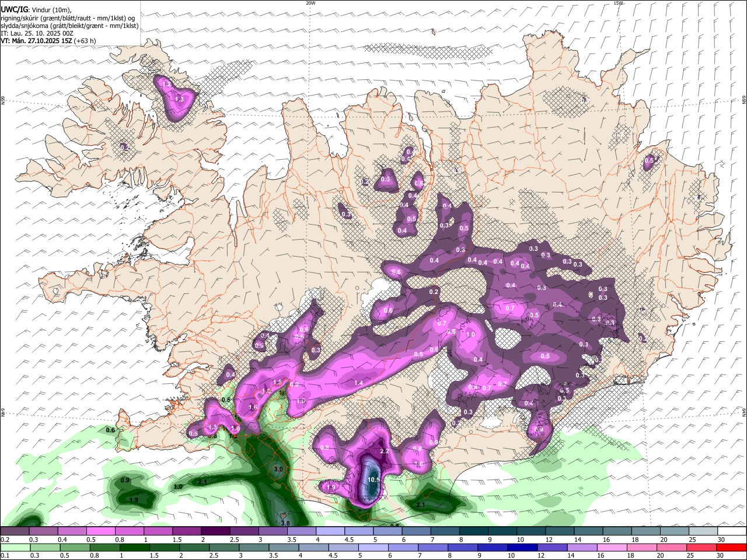This screenshot has height=560, width=747.
Task: Select the 0.6 rain value off the west coast
Action: pos(110,430)
